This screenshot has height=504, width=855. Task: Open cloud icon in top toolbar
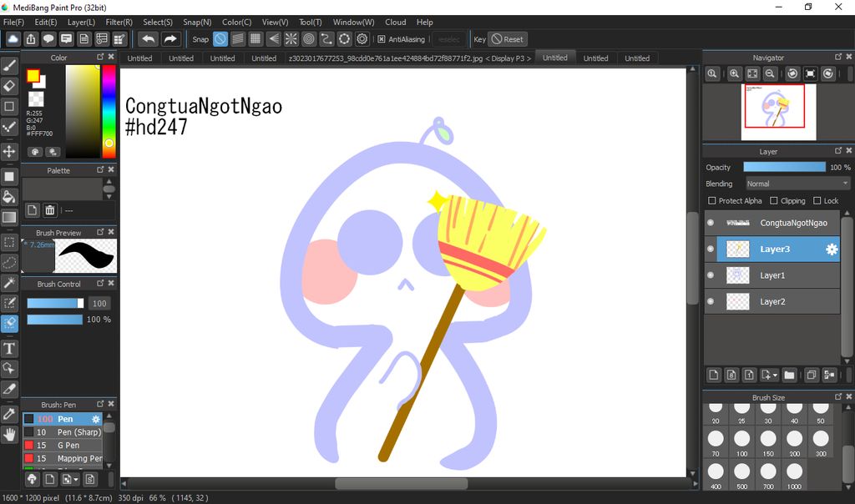pyautogui.click(x=13, y=39)
